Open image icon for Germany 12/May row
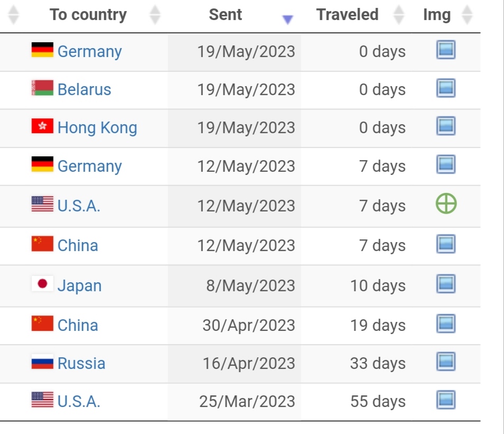Viewport: 504px width, 434px height. pos(446,164)
